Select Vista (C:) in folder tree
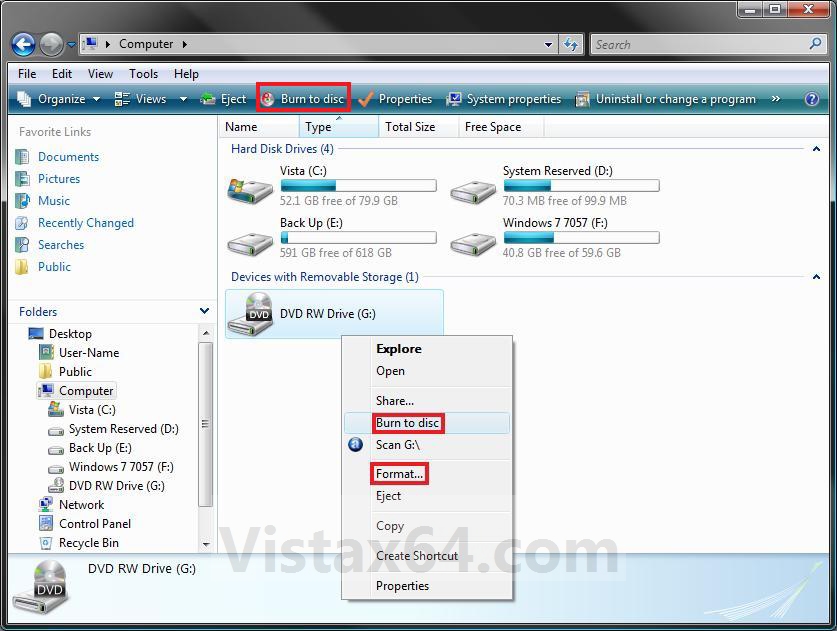The height and width of the screenshot is (631, 837). coord(92,410)
